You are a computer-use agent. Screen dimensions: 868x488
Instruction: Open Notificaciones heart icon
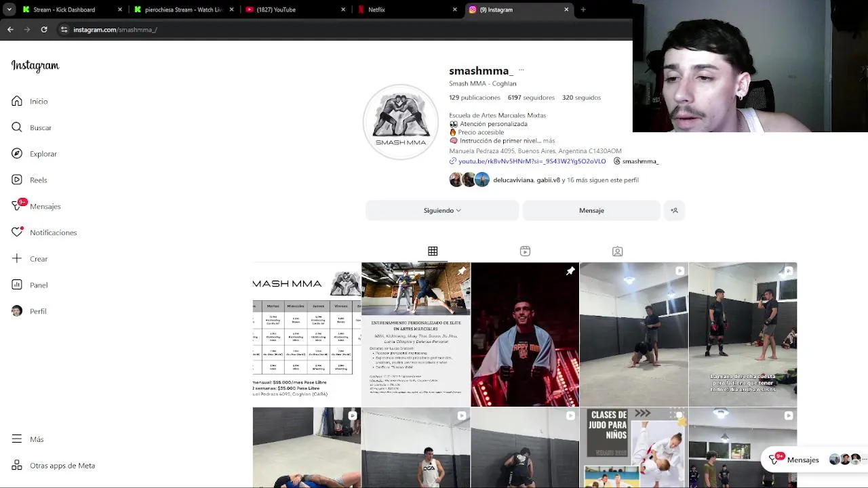[x=17, y=232]
